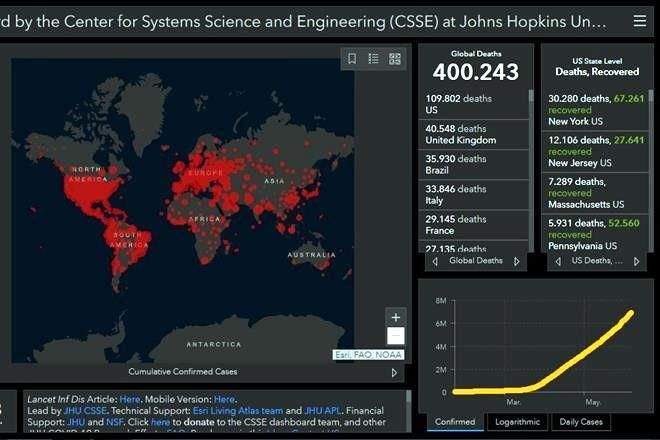Viewport: 660px width, 440px height.
Task: Open the Daily Cases chart tab
Action: point(581,423)
